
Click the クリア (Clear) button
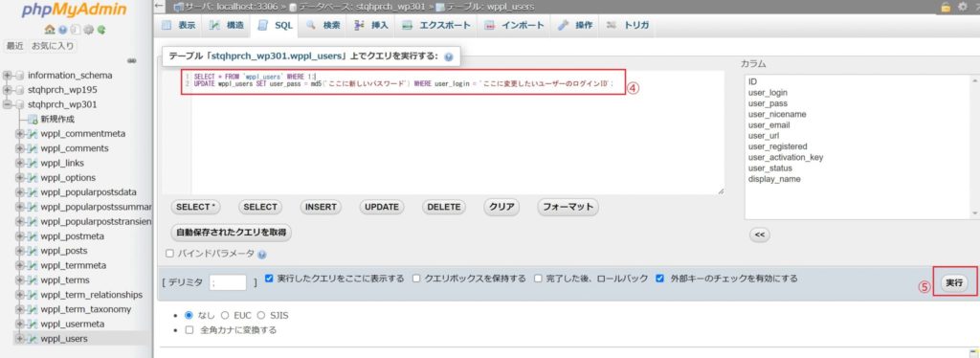click(x=501, y=207)
